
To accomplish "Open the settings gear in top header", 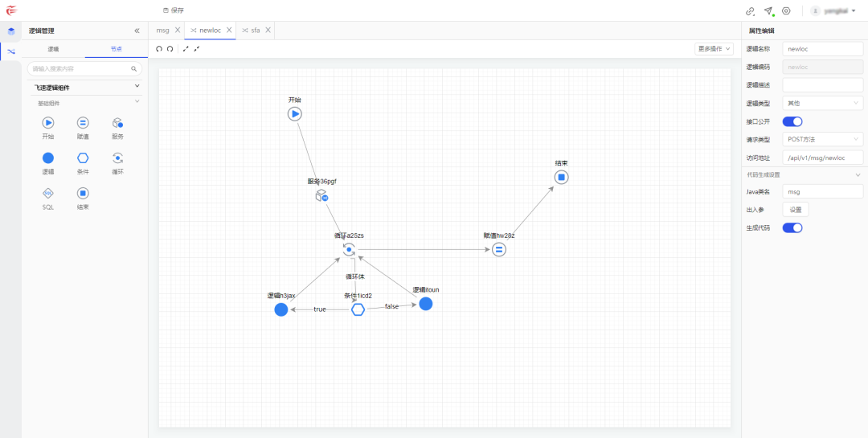I will tap(786, 10).
